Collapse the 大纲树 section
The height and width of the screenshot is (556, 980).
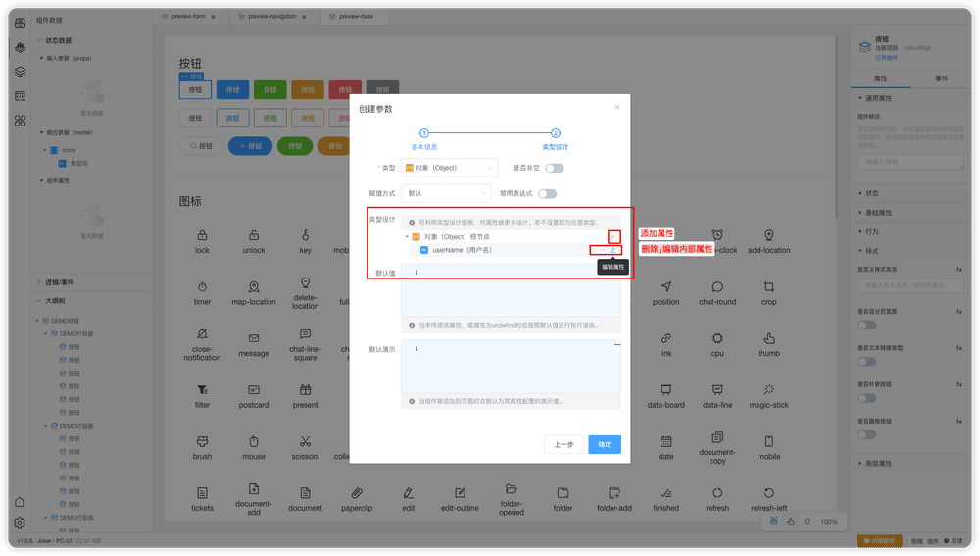click(39, 301)
